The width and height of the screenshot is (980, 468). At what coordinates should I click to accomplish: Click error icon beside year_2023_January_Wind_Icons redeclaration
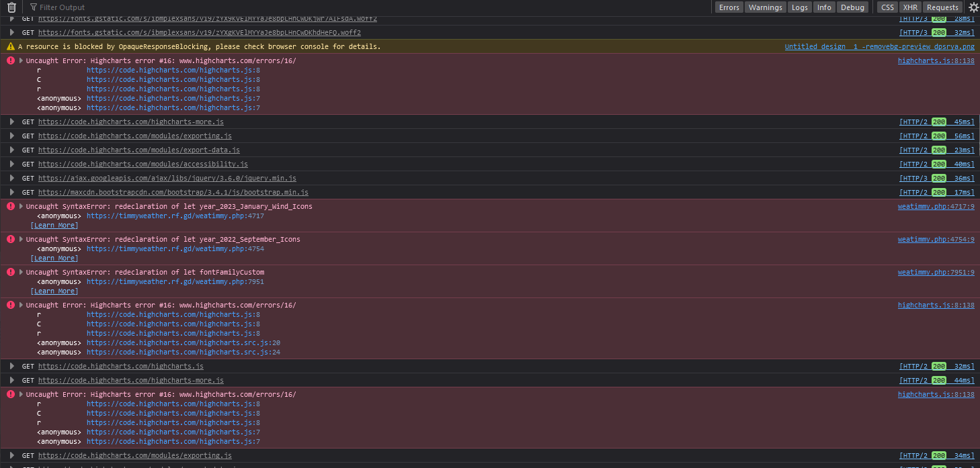pyautogui.click(x=11, y=207)
